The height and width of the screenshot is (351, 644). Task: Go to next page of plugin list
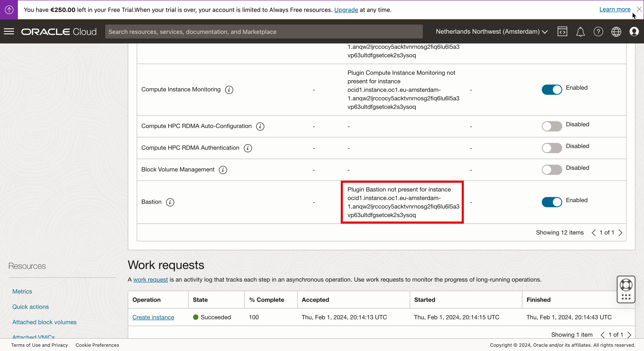point(621,233)
